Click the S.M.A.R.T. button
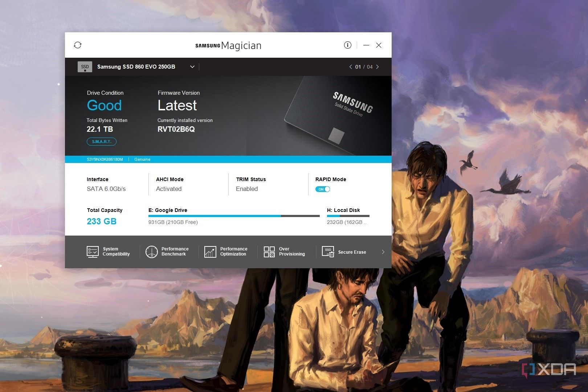Viewport: 588px width, 392px height. 102,142
